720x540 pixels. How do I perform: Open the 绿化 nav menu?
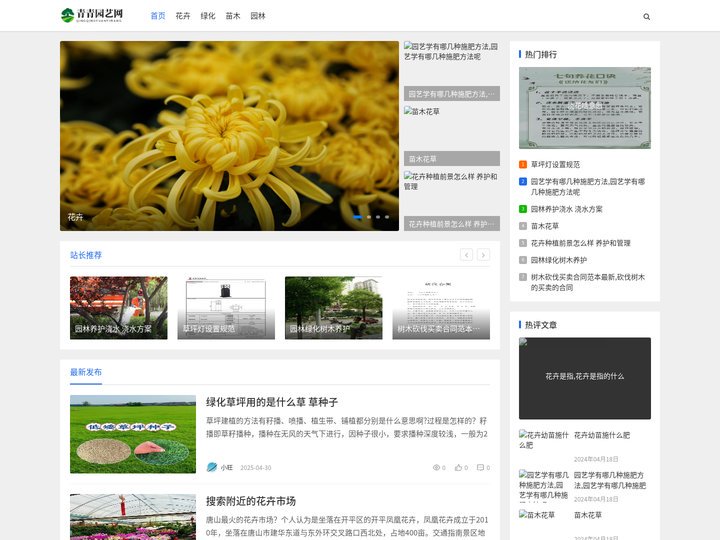point(208,16)
